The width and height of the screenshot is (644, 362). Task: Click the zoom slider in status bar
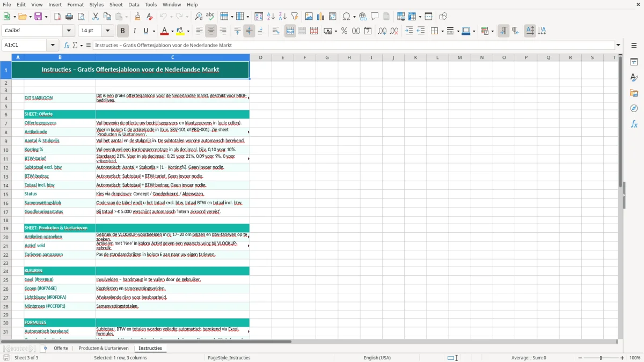(x=601, y=358)
